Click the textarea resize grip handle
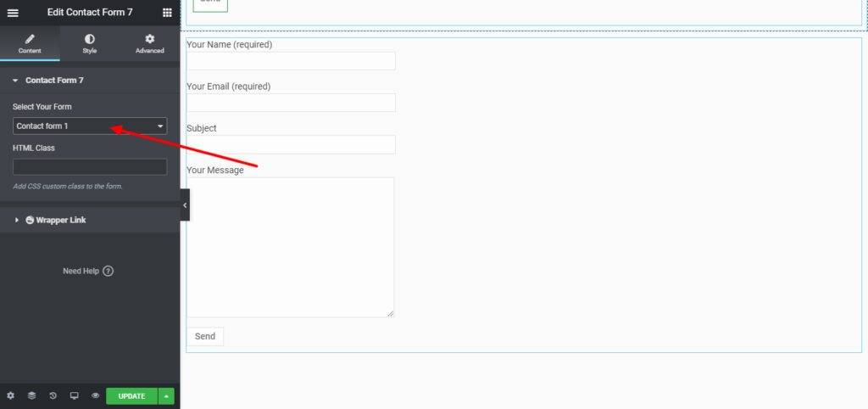Screen dimensions: 868x409 390,314
